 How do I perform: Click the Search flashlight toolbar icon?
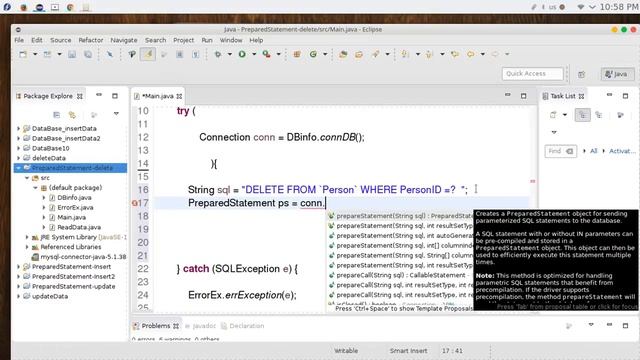point(376,54)
